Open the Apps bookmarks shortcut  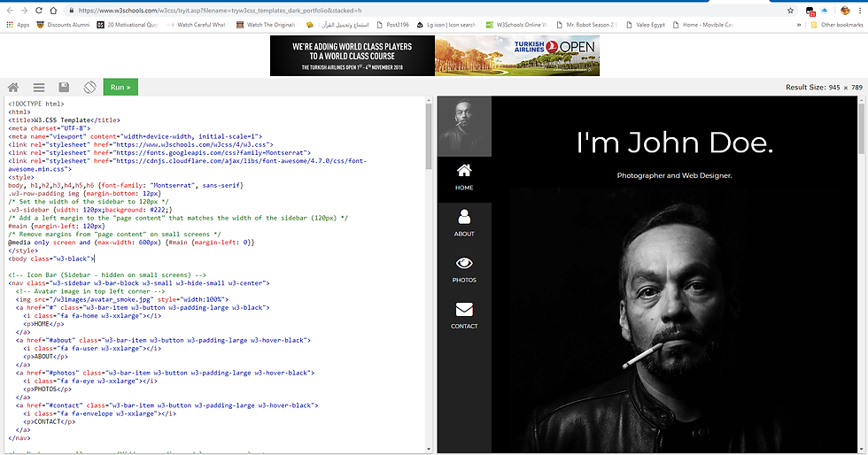click(x=18, y=25)
